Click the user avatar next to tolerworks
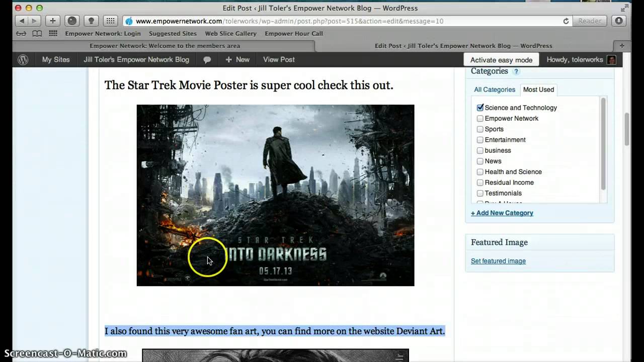644x362 pixels. [611, 60]
